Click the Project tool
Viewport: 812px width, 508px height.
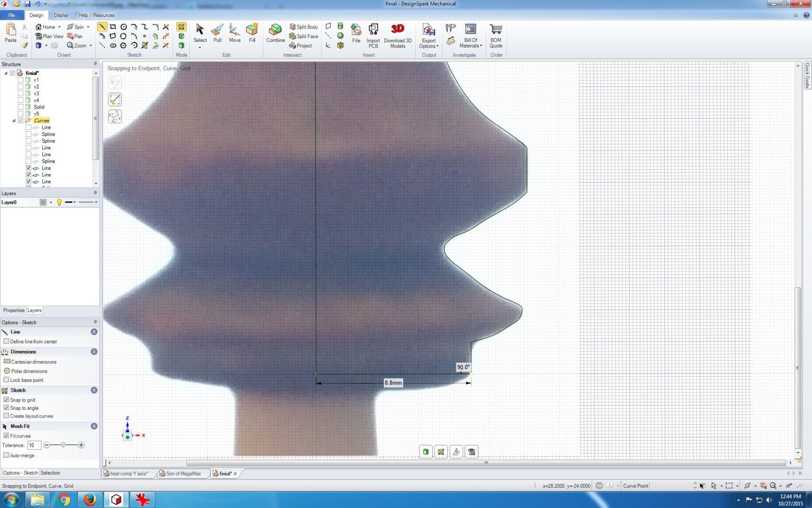click(301, 46)
